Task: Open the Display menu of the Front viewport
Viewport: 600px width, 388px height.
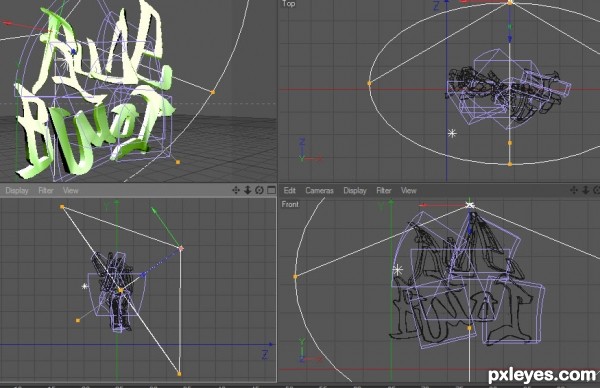Action: (x=355, y=191)
